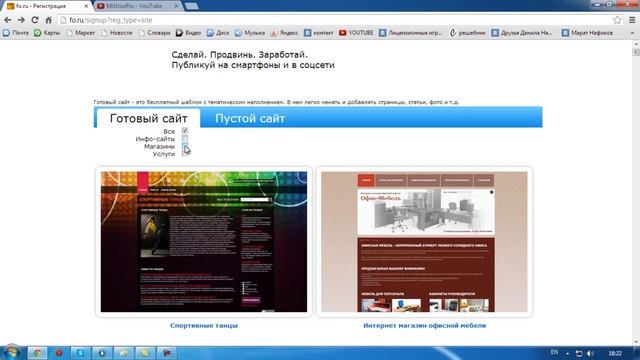Screen dimensions: 640x360
Task: Open the Маркет bookmark
Action: tap(81, 33)
